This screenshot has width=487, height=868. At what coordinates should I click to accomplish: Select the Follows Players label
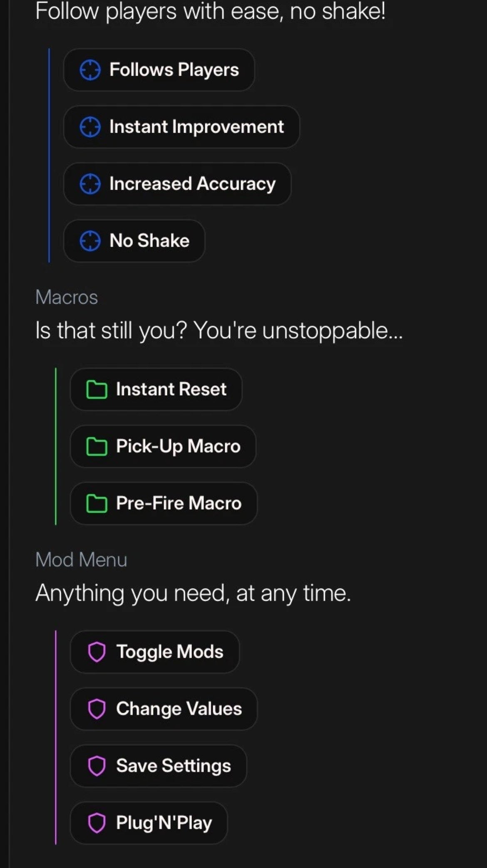point(174,70)
